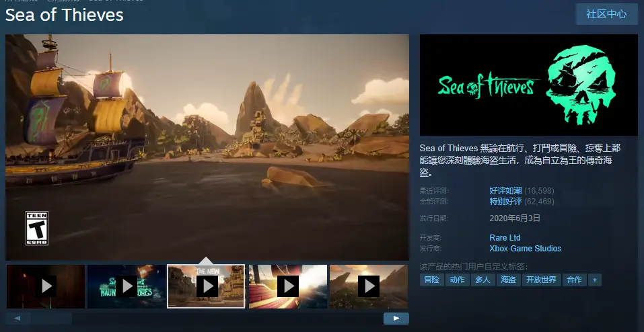Play the selected 'The New' trailer thumbnail
The height and width of the screenshot is (332, 644).
pos(206,286)
